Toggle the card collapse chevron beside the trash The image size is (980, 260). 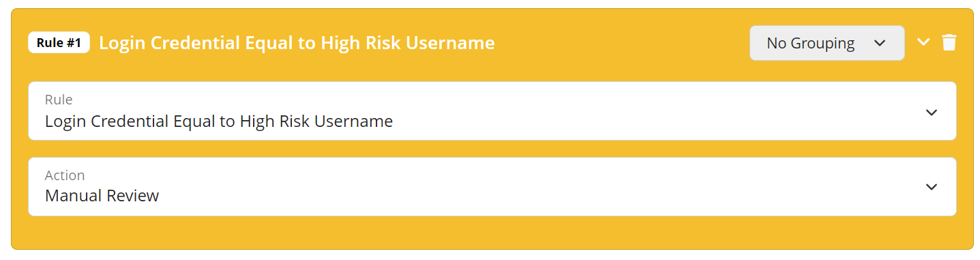pos(923,42)
